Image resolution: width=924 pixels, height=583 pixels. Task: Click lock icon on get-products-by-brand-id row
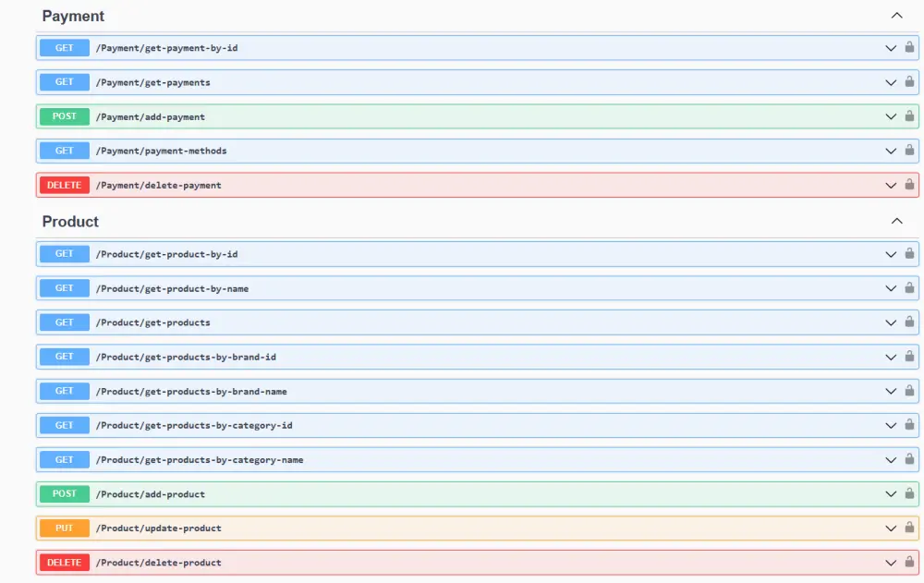click(909, 357)
